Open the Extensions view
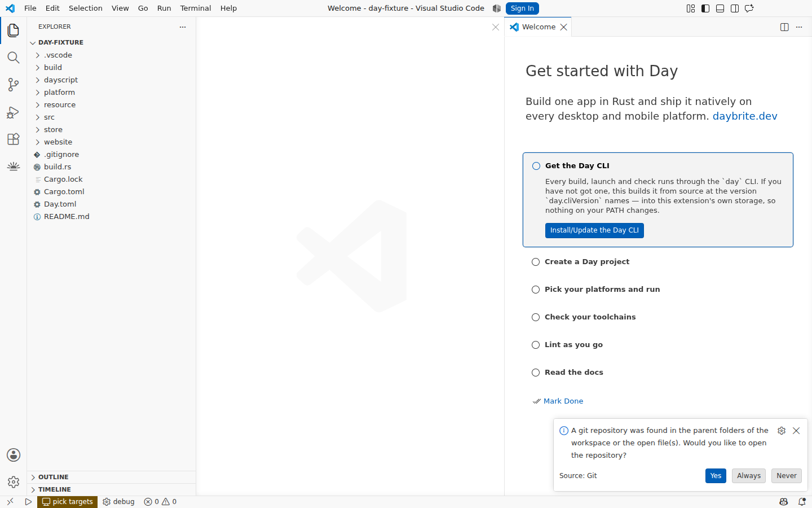Viewport: 812px width, 508px height. [x=14, y=139]
